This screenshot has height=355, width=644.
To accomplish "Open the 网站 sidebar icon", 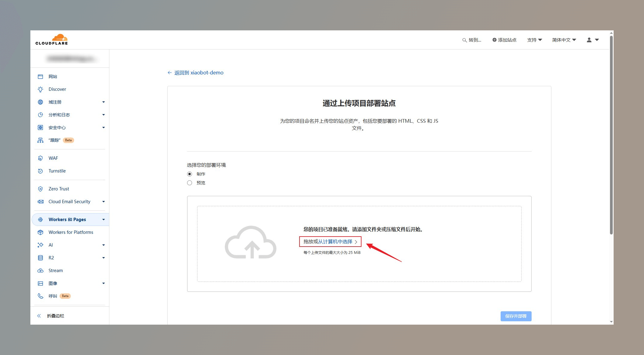I will point(40,77).
